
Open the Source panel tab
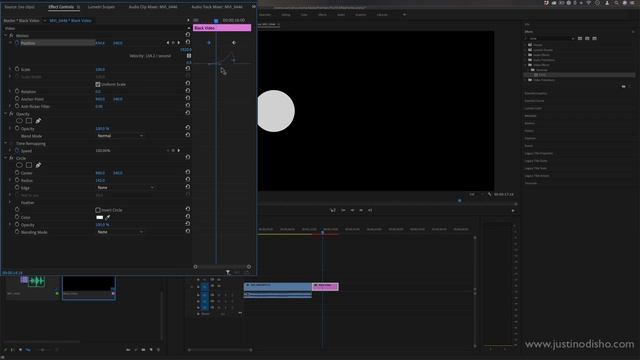20,7
